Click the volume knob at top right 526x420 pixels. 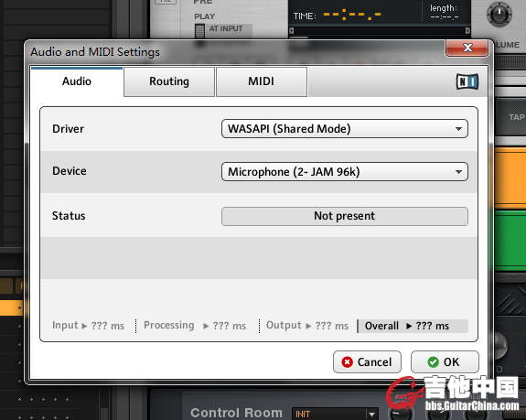pyautogui.click(x=499, y=14)
